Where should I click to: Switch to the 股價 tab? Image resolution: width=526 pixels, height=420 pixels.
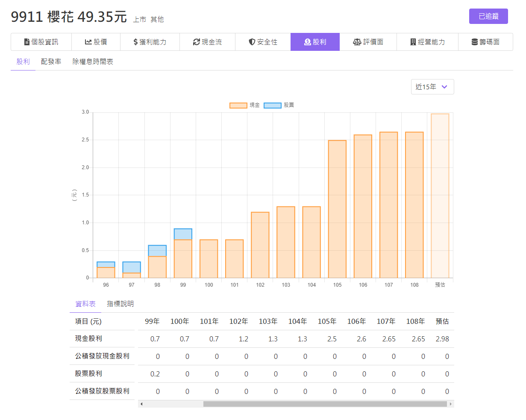[x=96, y=42]
